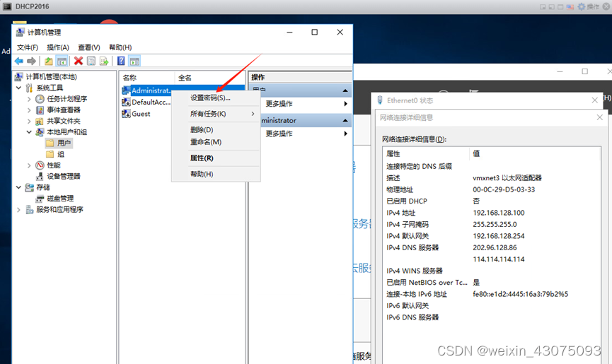612x364 pixels.
Task: Select the 用户 folder in tree
Action: [x=59, y=143]
